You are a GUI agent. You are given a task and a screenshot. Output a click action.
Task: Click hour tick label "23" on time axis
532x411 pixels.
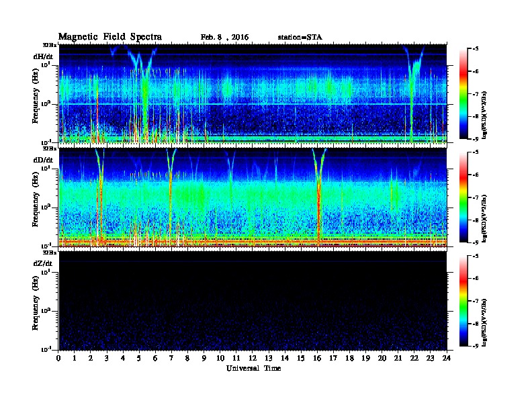431,358
